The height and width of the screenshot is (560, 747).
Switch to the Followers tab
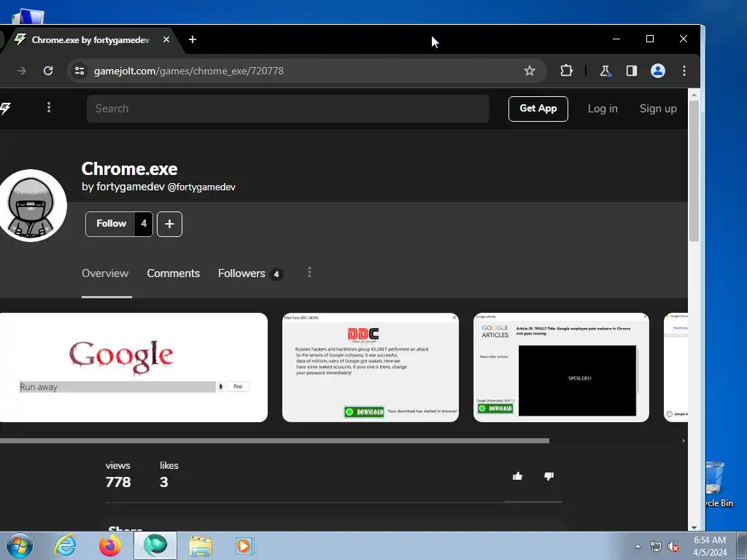[250, 273]
